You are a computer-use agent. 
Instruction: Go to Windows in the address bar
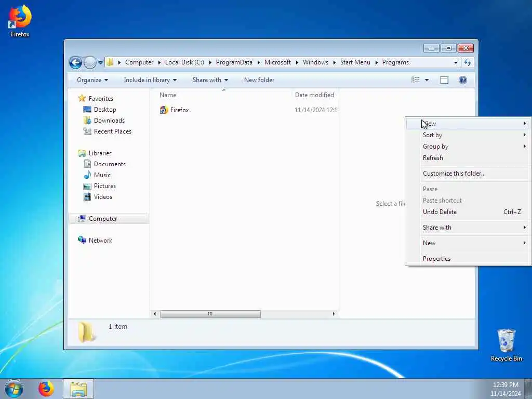315,62
